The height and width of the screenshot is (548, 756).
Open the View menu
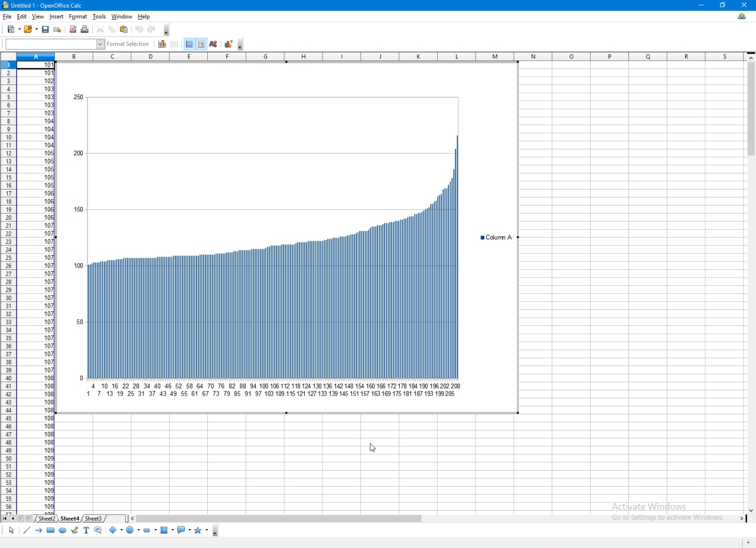click(38, 17)
